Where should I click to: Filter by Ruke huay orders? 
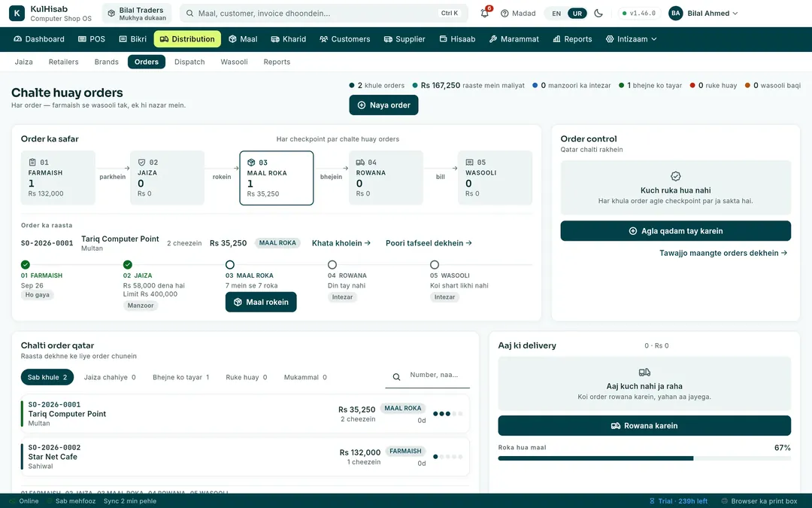[247, 377]
